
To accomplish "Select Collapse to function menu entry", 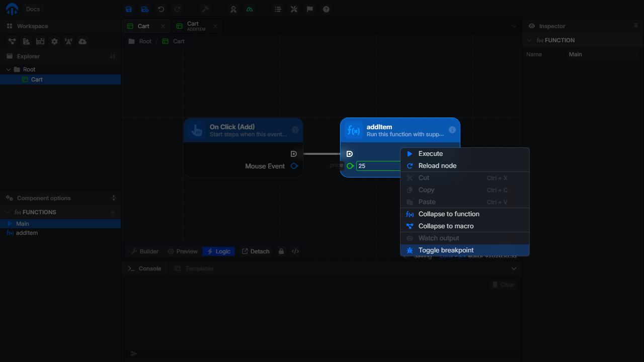I will coord(465,214).
